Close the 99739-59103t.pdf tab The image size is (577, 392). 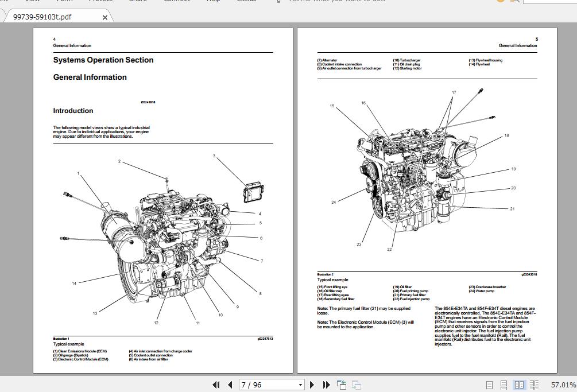[104, 18]
